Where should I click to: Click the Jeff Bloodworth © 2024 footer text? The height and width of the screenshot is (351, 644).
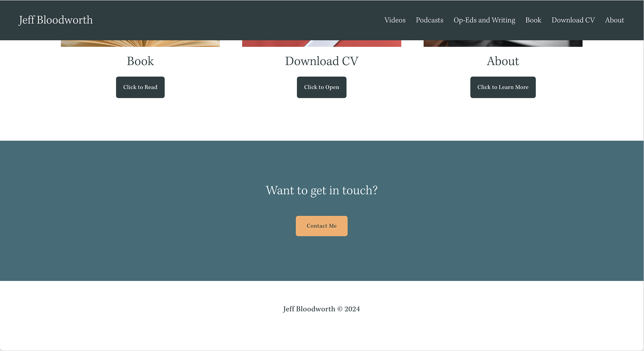pyautogui.click(x=321, y=309)
